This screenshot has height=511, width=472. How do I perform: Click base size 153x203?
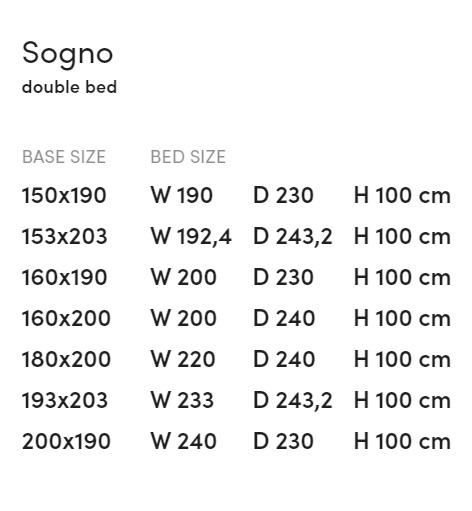point(64,236)
